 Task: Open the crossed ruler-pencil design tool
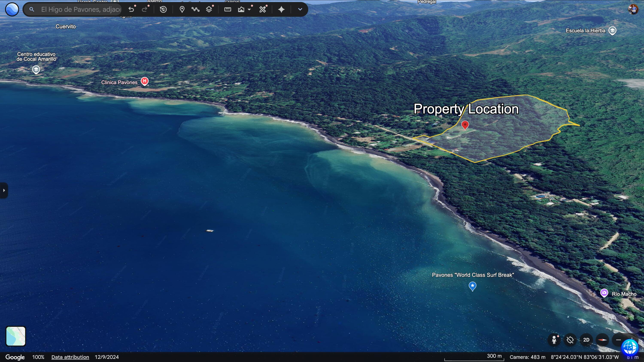(x=263, y=9)
